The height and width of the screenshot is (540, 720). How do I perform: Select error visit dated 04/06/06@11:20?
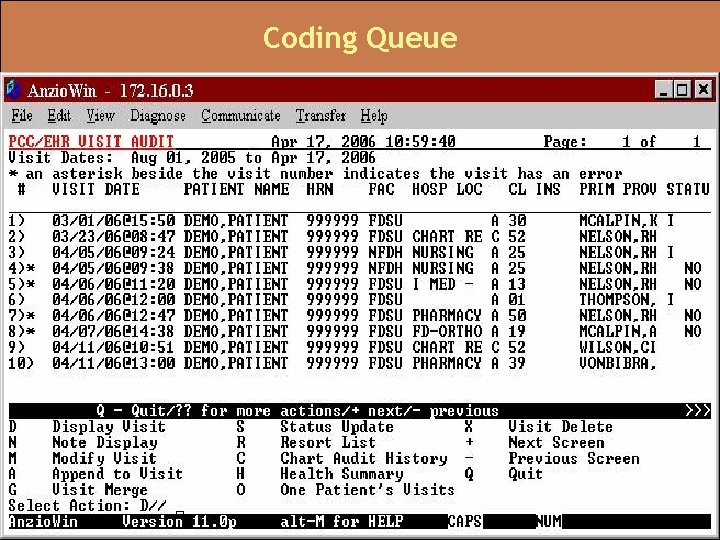pyautogui.click(x=359, y=284)
